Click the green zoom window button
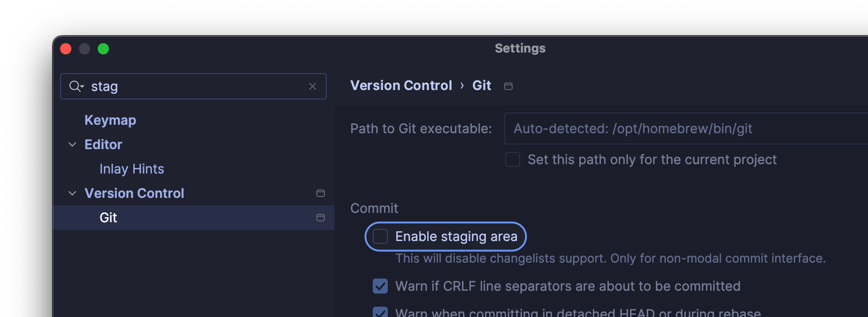 coord(103,49)
